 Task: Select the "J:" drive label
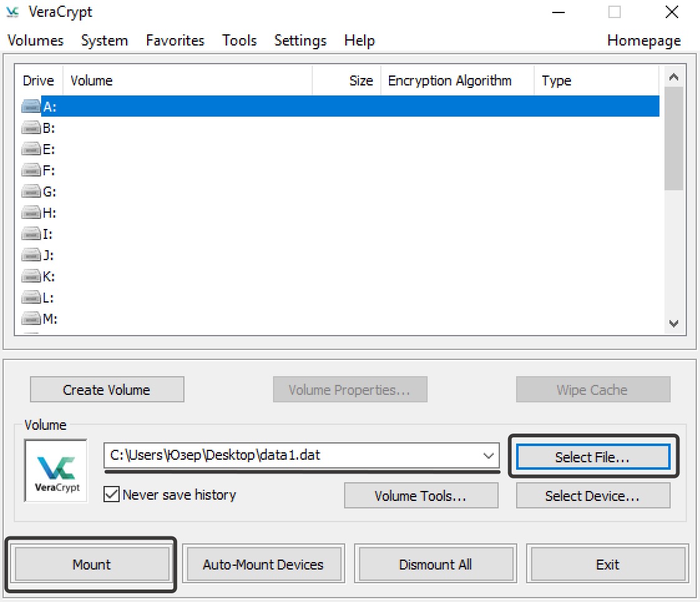(48, 256)
